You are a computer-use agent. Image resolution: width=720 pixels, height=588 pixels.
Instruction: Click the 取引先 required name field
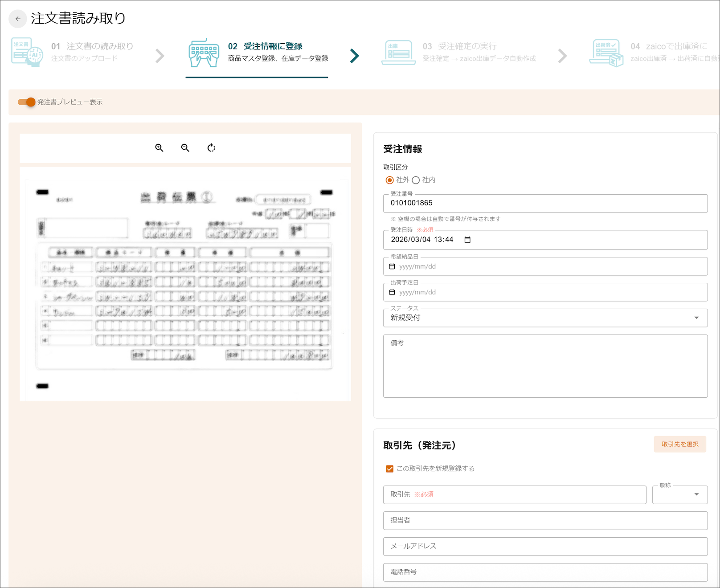515,495
